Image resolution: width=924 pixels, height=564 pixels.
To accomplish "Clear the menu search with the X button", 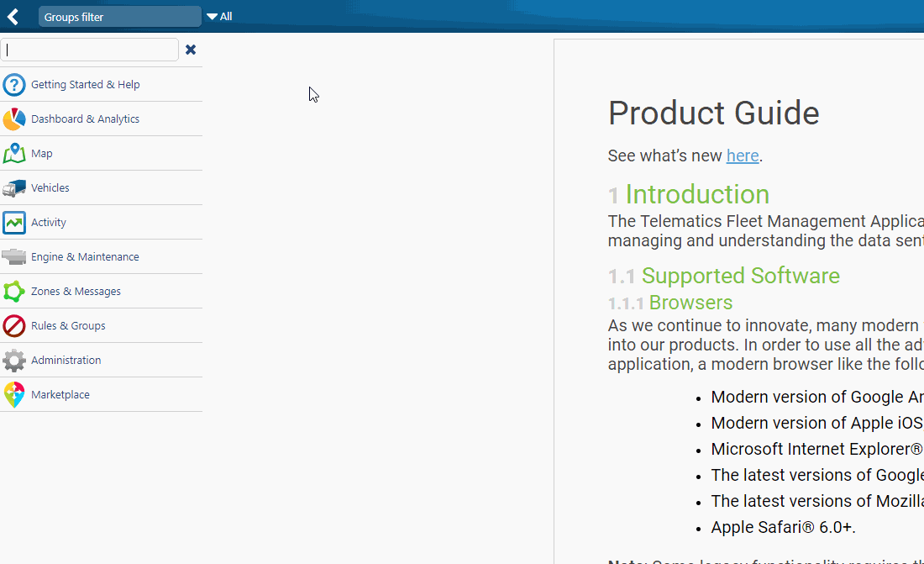I will click(191, 50).
